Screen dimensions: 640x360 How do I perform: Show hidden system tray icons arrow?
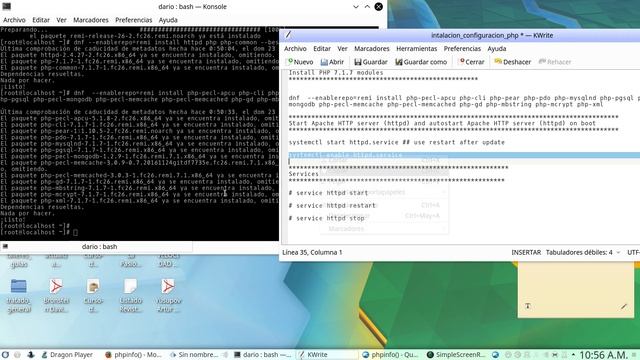coord(573,355)
